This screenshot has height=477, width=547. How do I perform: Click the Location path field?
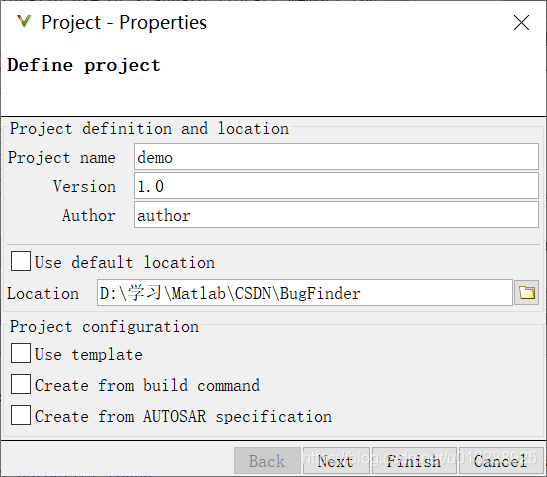[x=305, y=292]
